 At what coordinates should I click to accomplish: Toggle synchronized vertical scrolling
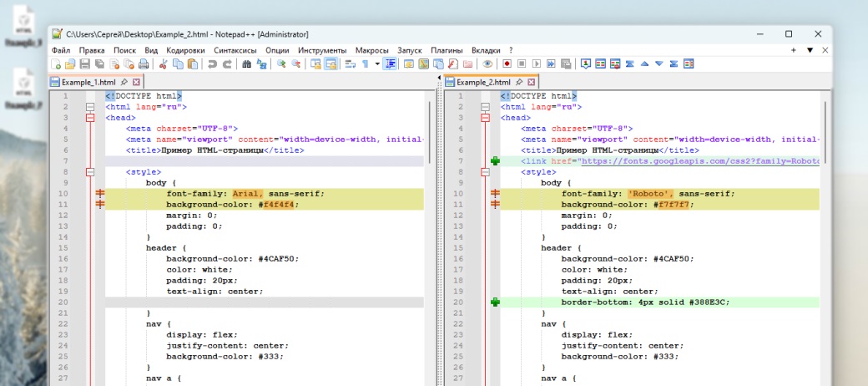coord(315,63)
